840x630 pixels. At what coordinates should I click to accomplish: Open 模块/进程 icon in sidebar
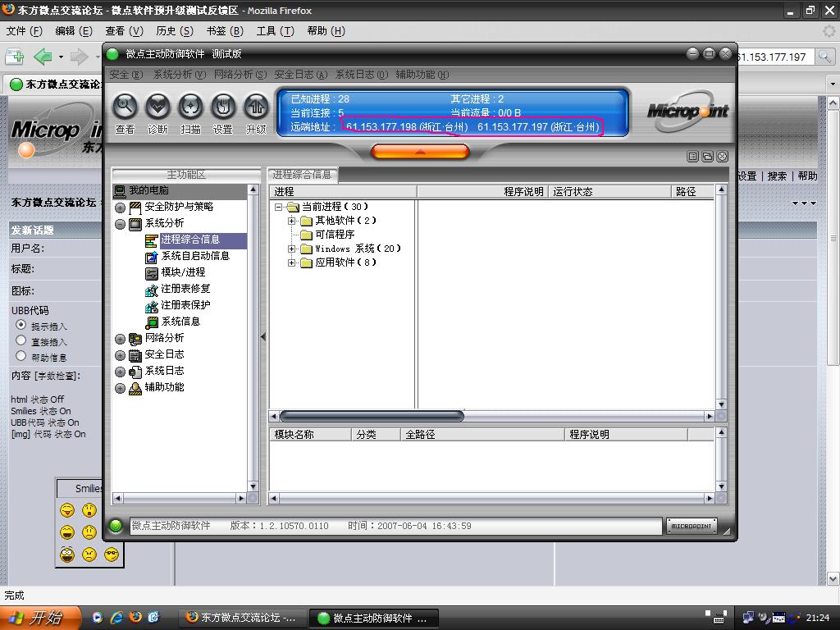(x=152, y=272)
